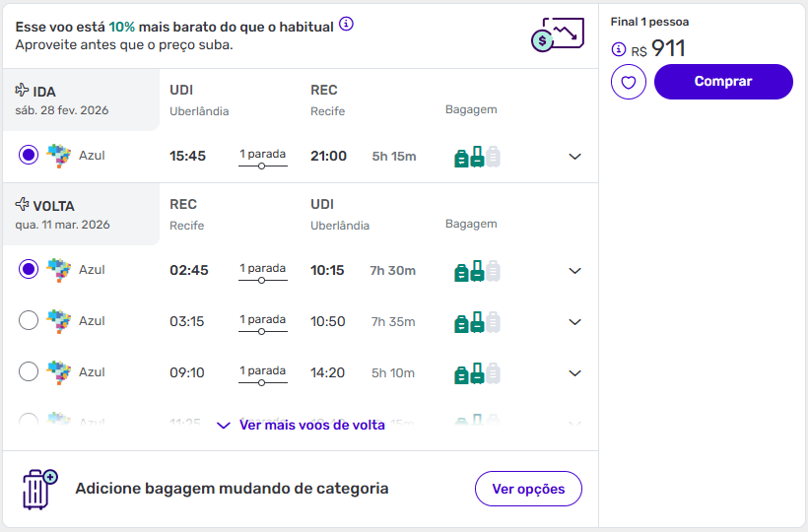Click the 1 parada stop indicator for 03:15 flight
The image size is (808, 532).
263,324
